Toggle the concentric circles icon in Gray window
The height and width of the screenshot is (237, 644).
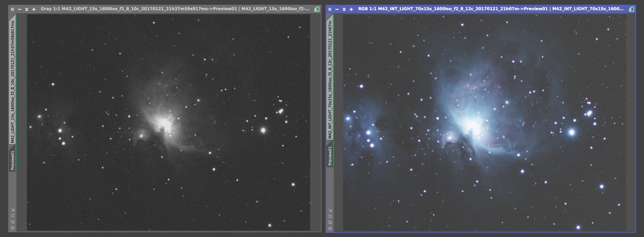[x=13, y=228]
